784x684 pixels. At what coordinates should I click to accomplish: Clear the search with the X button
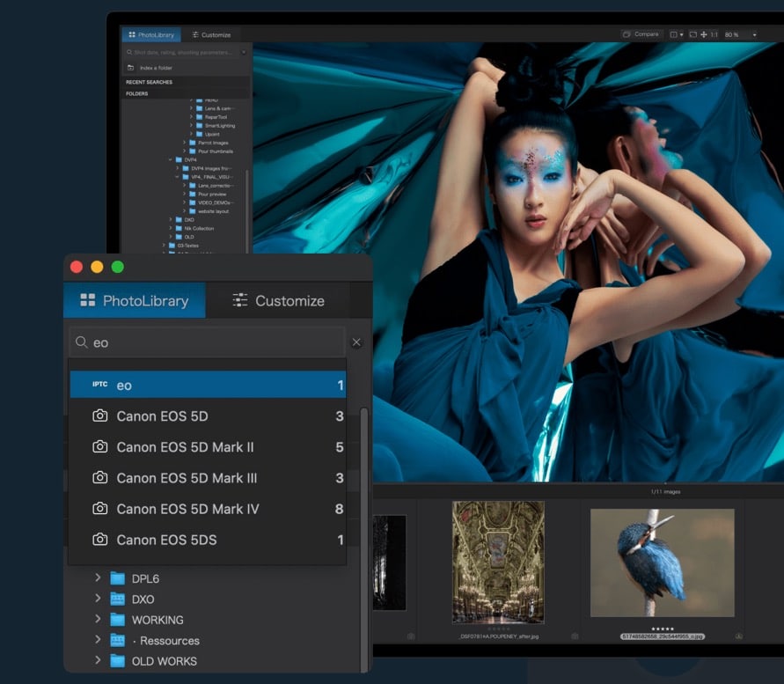[x=356, y=342]
